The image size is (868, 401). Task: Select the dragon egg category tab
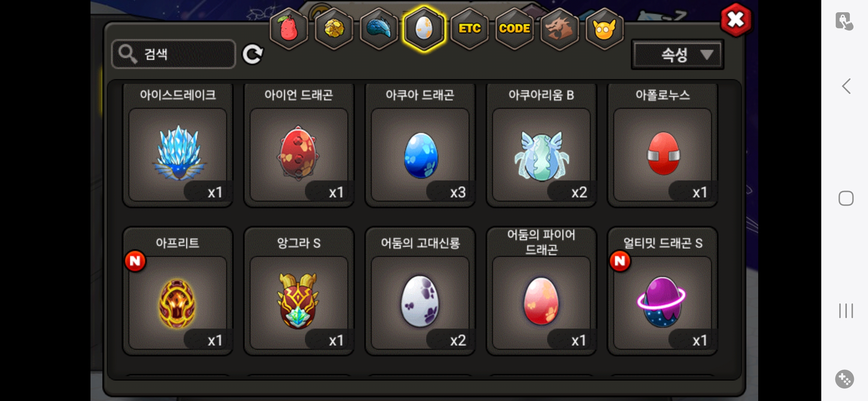(x=424, y=28)
